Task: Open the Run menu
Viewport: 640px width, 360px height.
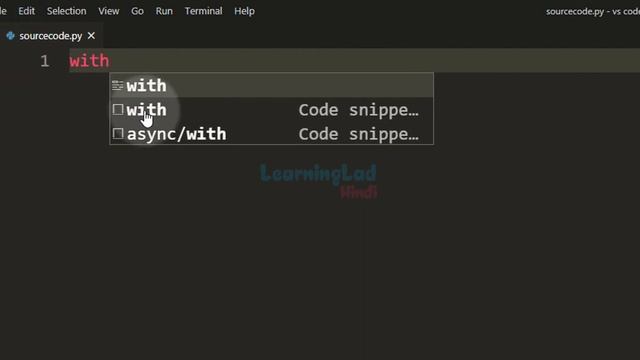Action: (164, 11)
